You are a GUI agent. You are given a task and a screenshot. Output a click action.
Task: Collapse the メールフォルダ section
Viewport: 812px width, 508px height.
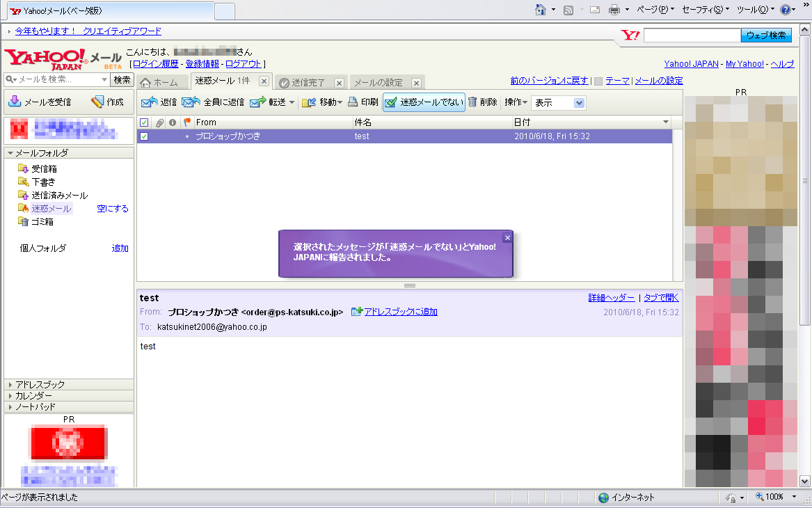point(10,153)
